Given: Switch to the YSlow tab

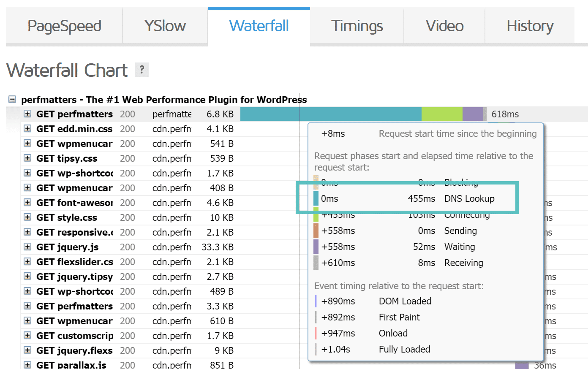Looking at the screenshot, I should pos(165,25).
